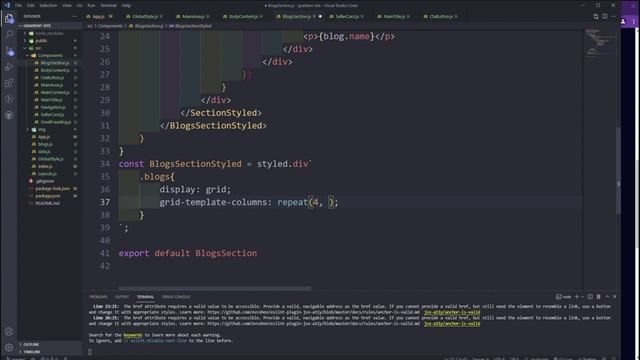Open the Run and Debug view
This screenshot has width=640, height=360.
pos(9,67)
